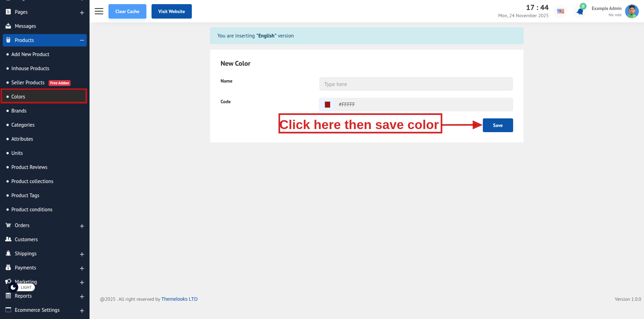Click the hamburger menu icon
This screenshot has width=644, height=319.
99,11
